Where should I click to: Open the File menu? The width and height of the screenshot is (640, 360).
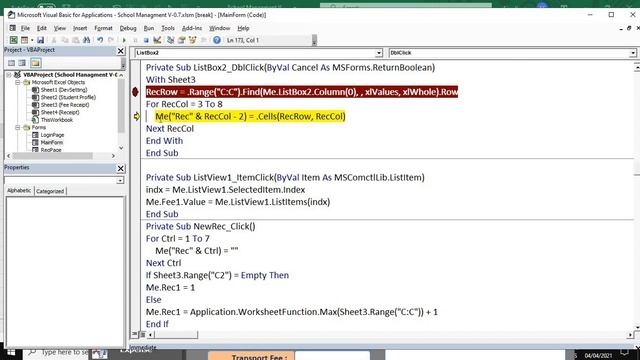pyautogui.click(x=25, y=28)
